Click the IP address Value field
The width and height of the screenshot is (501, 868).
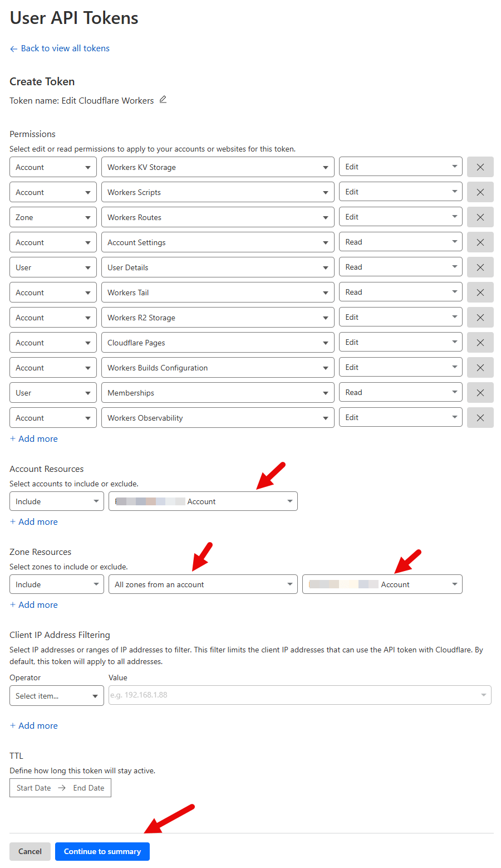[x=300, y=695]
